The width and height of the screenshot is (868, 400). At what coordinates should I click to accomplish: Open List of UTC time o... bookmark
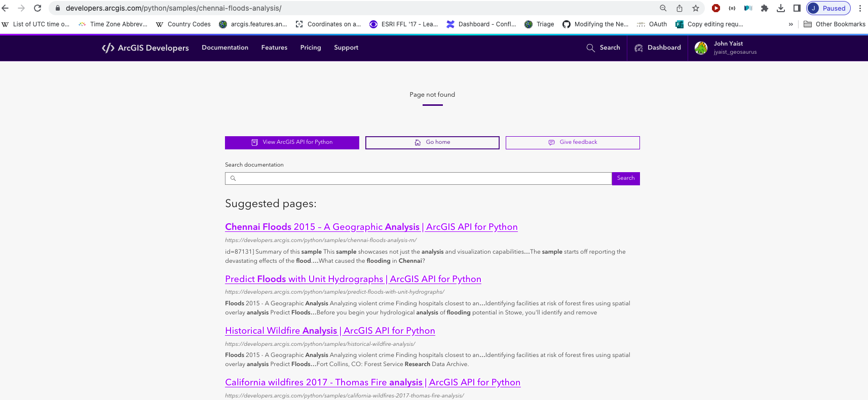tap(35, 24)
